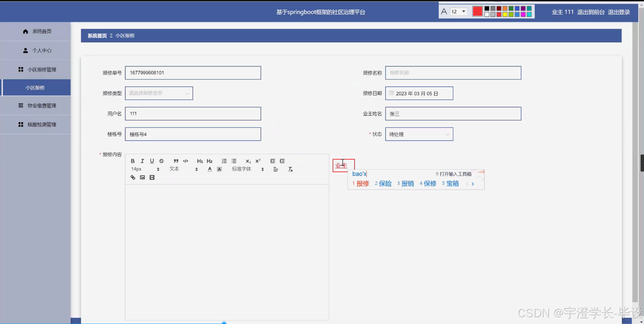Insert a blockquote in the content editor

[x=176, y=161]
